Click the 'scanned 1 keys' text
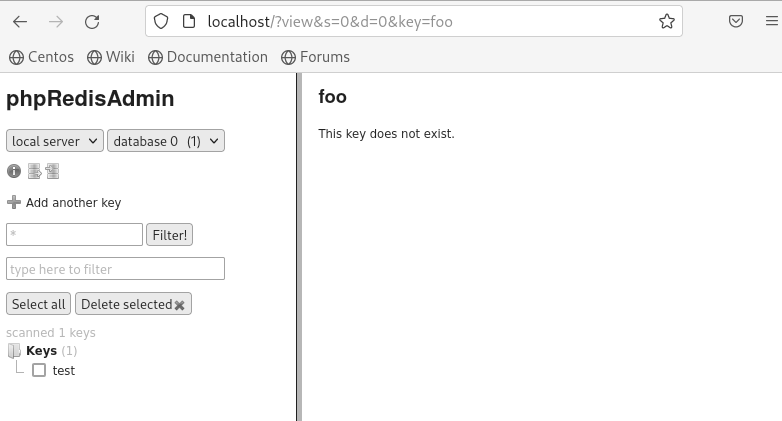 (51, 333)
